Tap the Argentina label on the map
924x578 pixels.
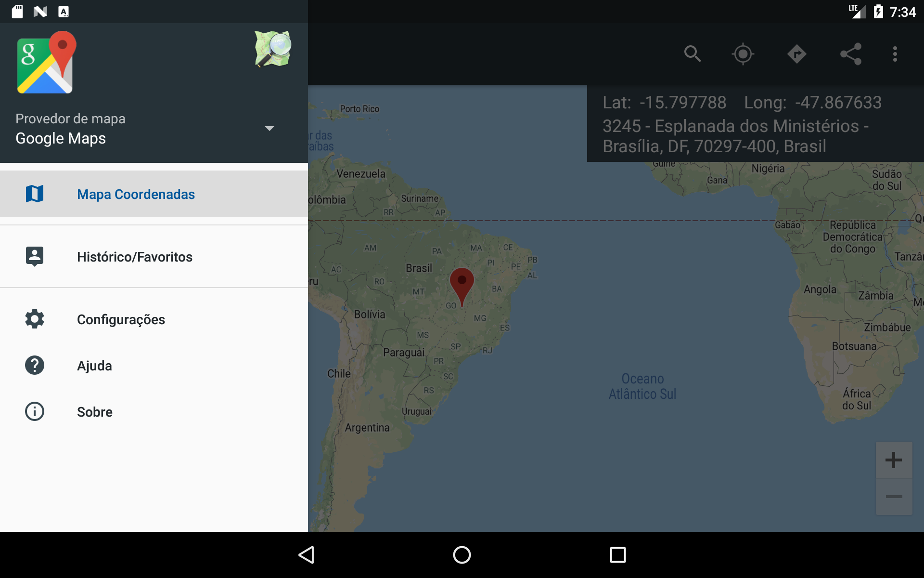pyautogui.click(x=367, y=428)
